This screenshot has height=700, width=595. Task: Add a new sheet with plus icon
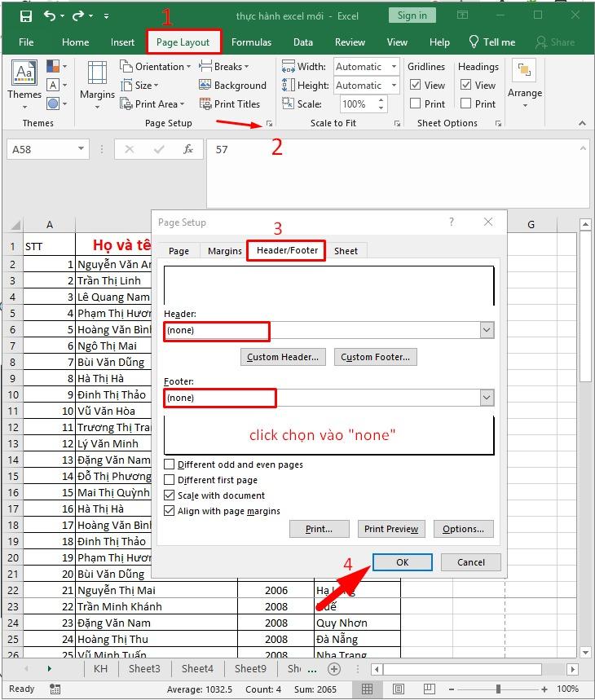pyautogui.click(x=334, y=669)
